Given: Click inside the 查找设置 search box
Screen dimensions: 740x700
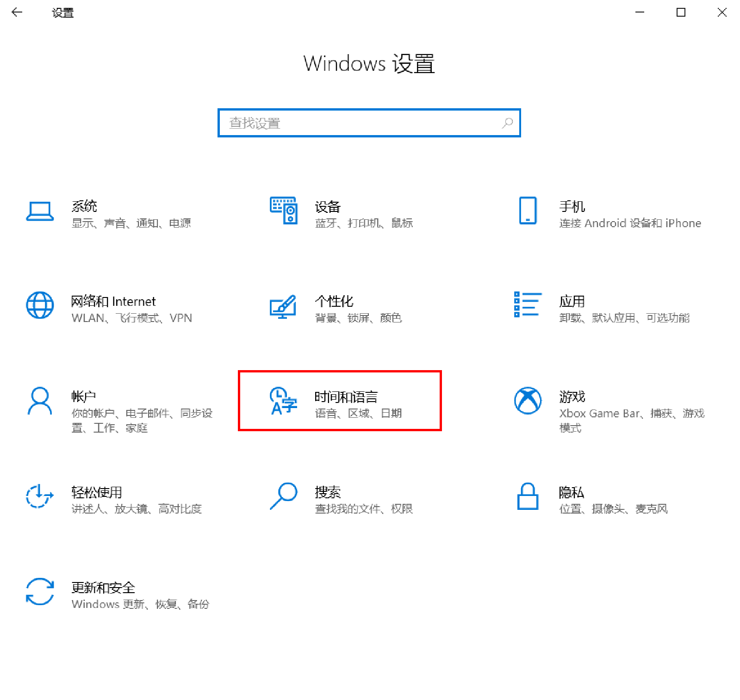Looking at the screenshot, I should pos(361,123).
